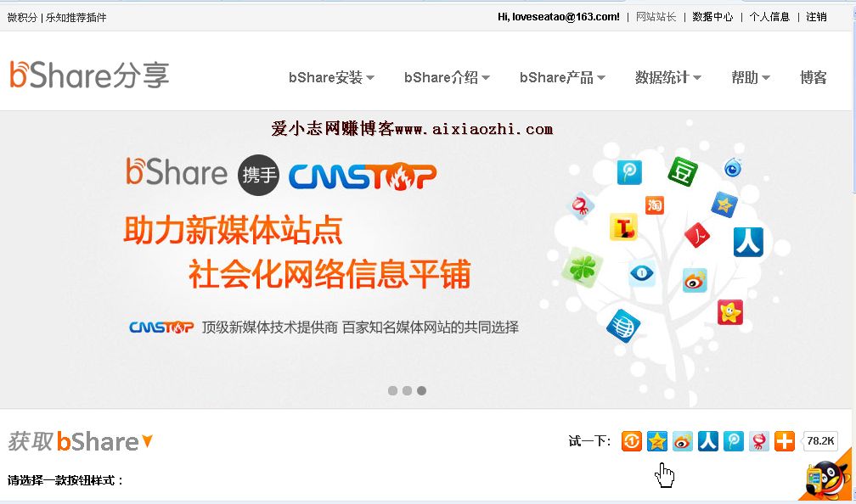Click the 社会化网络信息平铺 banner text
856x504 pixels.
pos(329,273)
